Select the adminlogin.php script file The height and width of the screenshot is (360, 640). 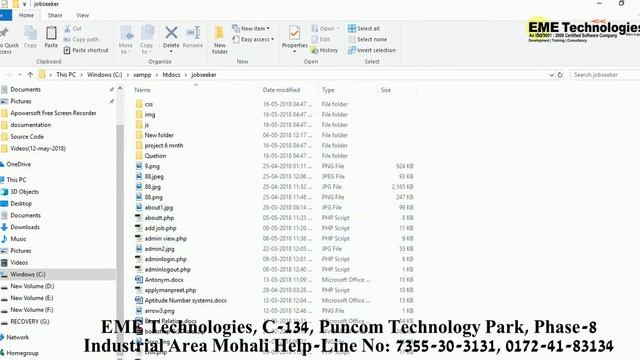pos(165,259)
